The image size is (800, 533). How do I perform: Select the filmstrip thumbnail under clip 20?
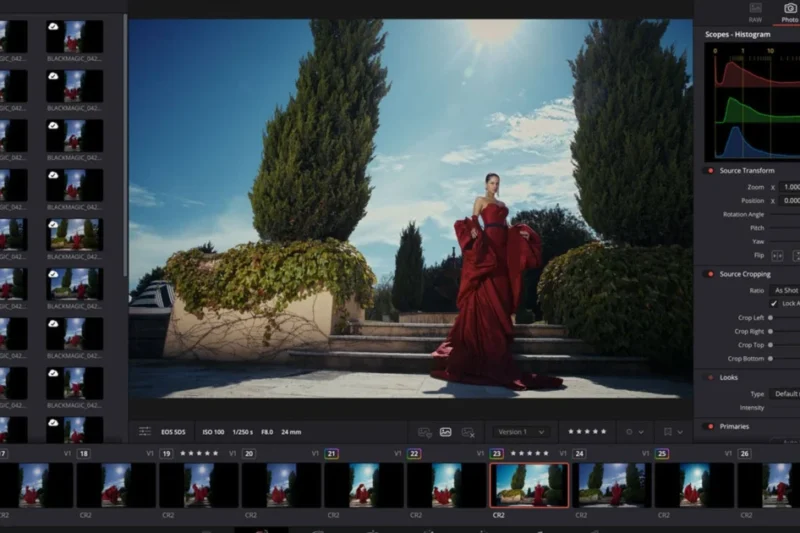(281, 486)
